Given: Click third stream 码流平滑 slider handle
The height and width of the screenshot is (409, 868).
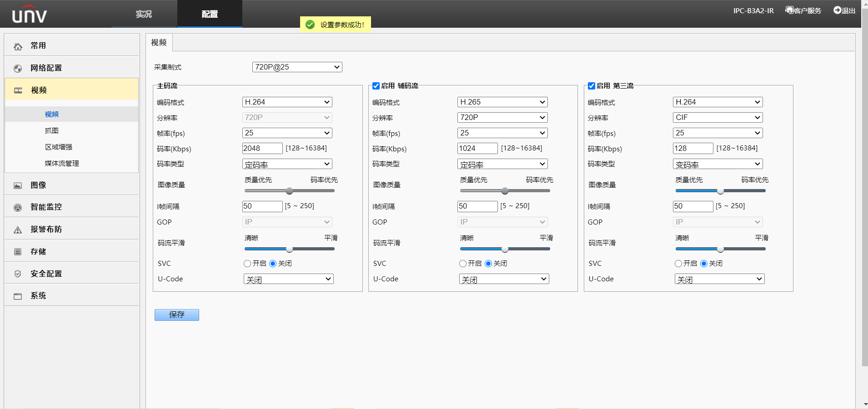Looking at the screenshot, I should coord(720,249).
